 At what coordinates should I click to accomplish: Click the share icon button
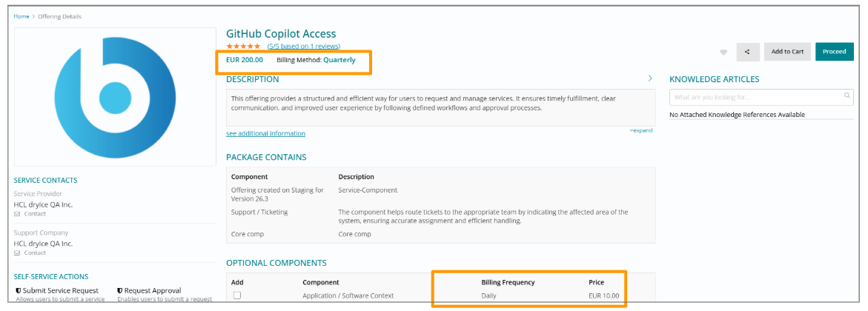(747, 52)
